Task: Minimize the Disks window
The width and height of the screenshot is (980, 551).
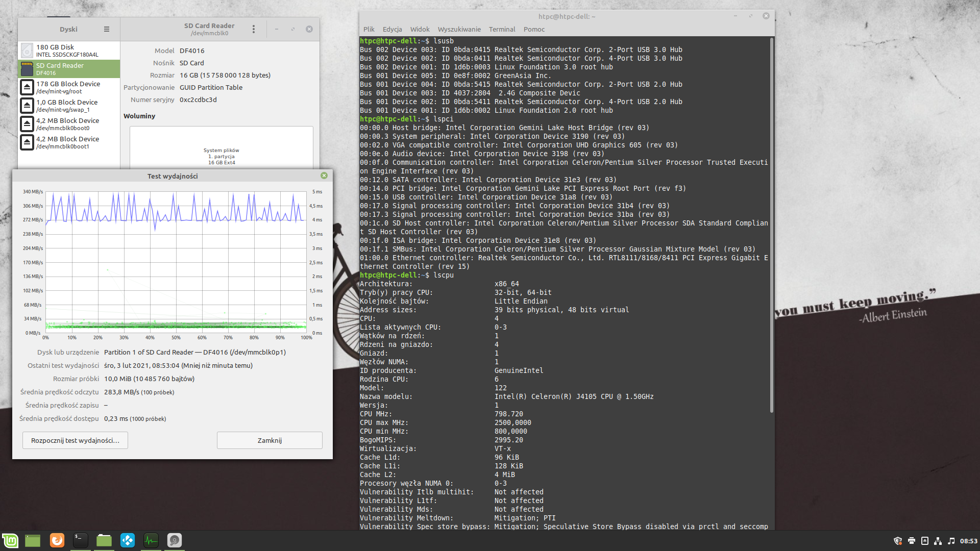Action: tap(277, 29)
